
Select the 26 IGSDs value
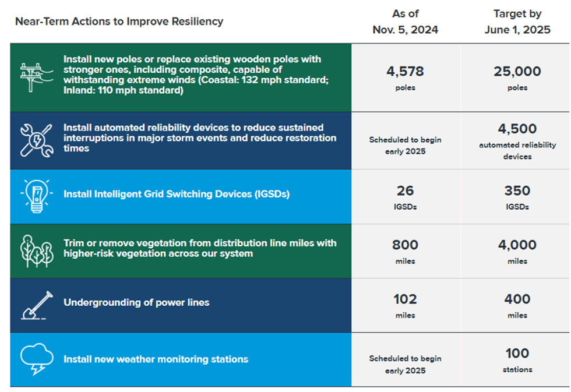tap(406, 197)
